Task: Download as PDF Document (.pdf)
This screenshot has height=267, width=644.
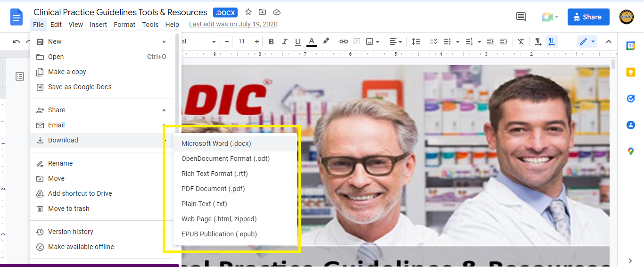Action: click(235, 189)
